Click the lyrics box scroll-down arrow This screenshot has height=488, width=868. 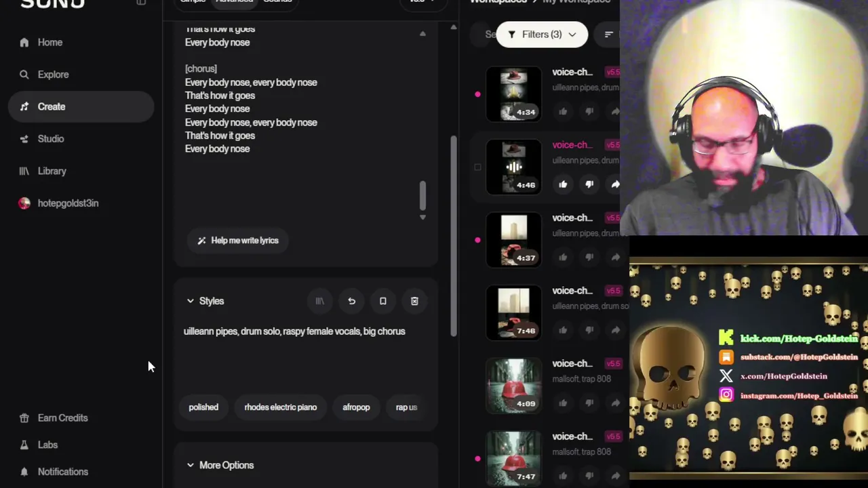(422, 217)
